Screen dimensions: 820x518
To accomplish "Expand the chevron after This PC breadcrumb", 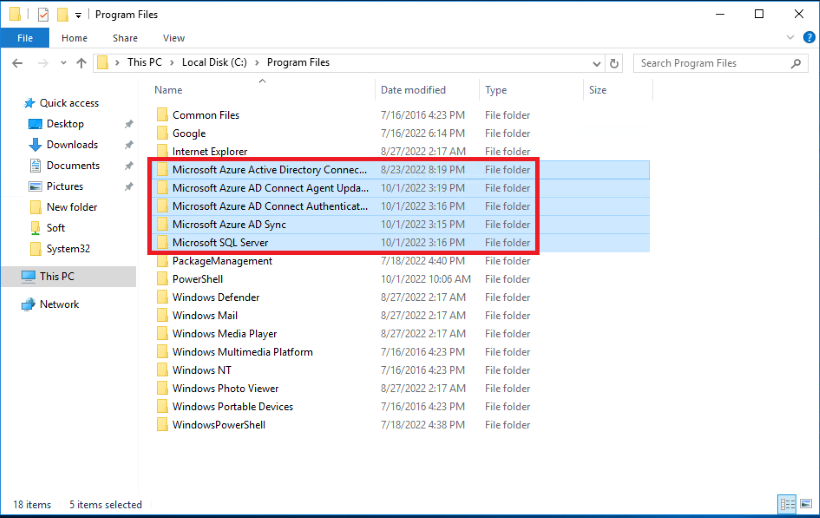I will [172, 63].
